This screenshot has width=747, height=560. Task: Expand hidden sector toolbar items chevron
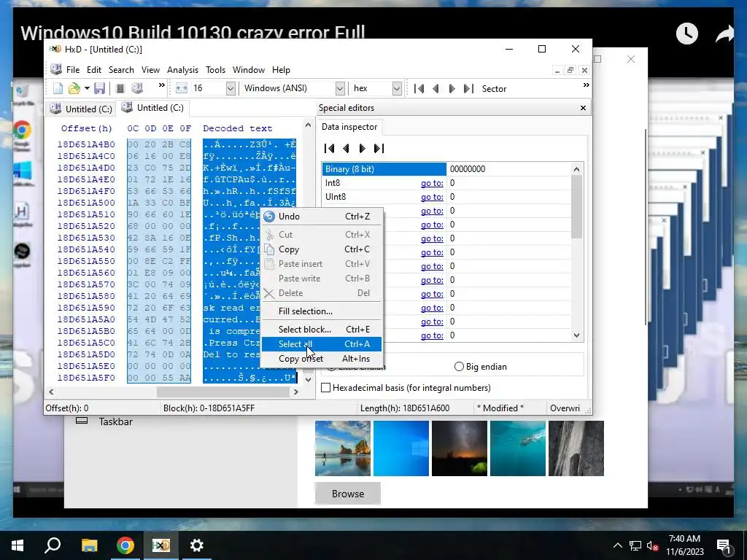point(586,85)
